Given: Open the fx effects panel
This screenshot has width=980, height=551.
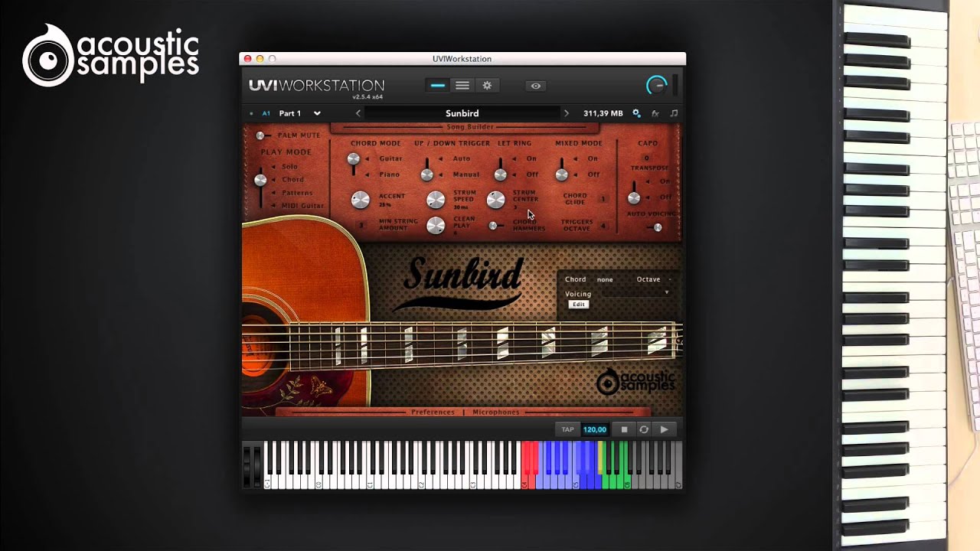Looking at the screenshot, I should point(655,113).
